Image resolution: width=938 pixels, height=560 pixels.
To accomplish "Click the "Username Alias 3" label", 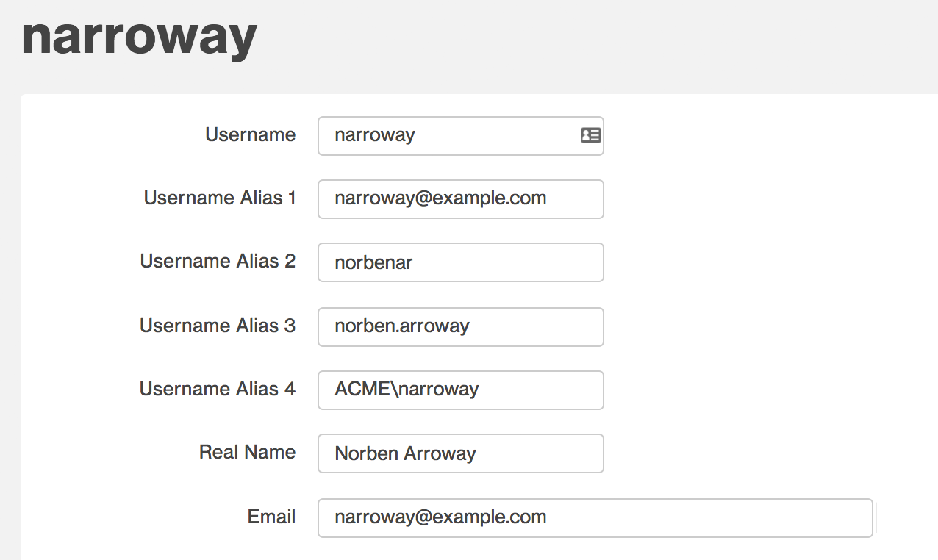I will [218, 326].
